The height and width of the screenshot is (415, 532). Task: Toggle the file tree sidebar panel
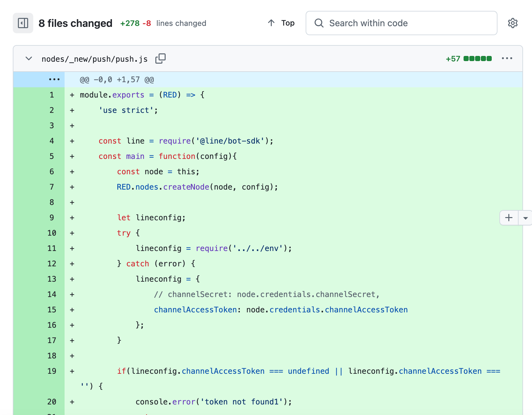[x=23, y=23]
